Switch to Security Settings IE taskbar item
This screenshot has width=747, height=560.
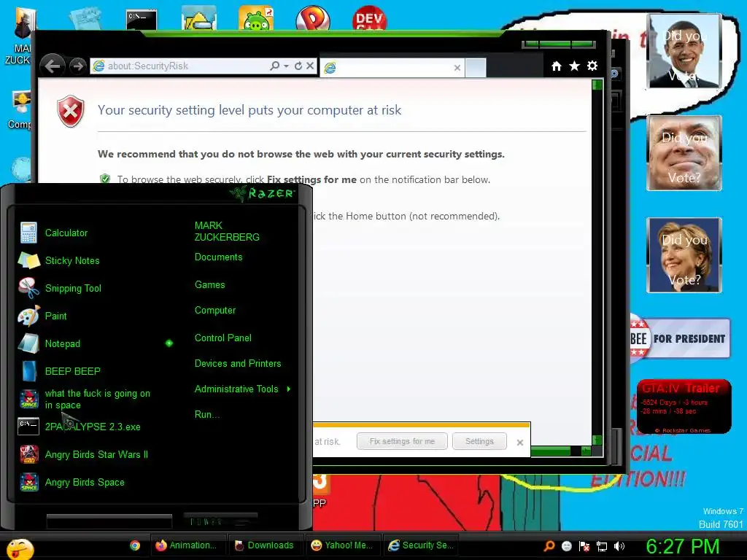coord(419,545)
